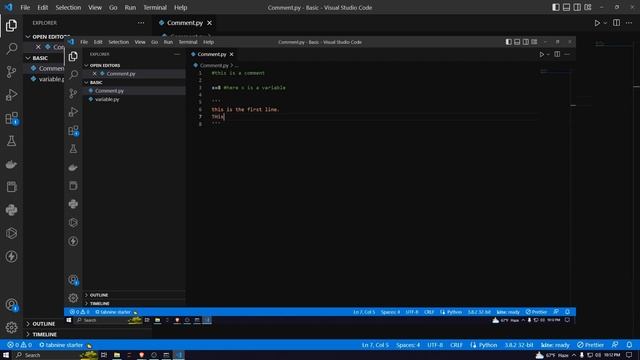Open notifications bell in outer window status bar
The image size is (640, 360).
[x=629, y=345]
